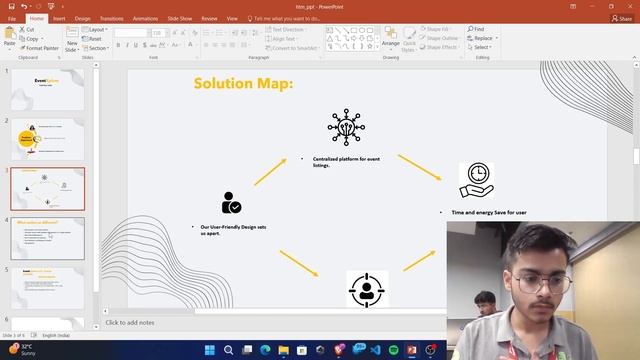The image size is (640, 360).
Task: Switch to the Design tab
Action: pos(82,19)
